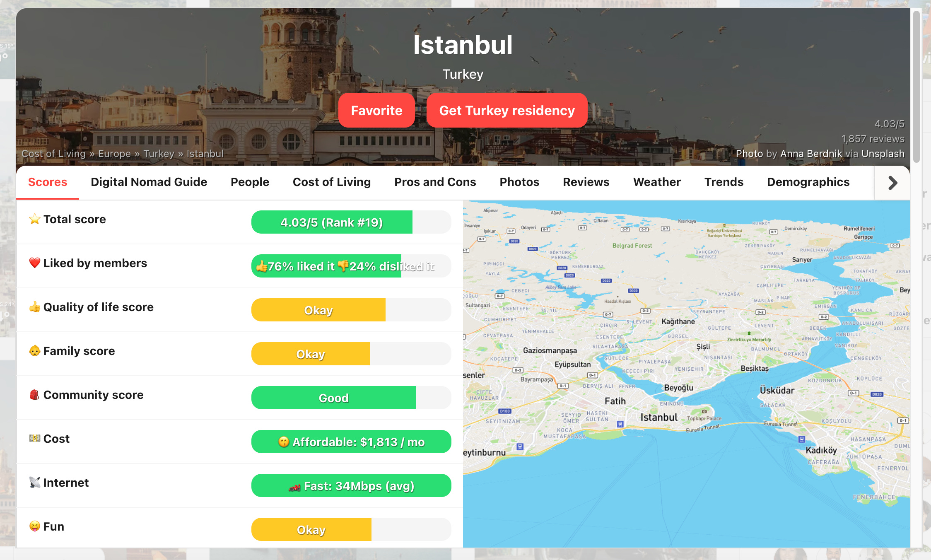Viewport: 931px width, 560px height.
Task: Click Get Turkey residency button
Action: tap(507, 111)
